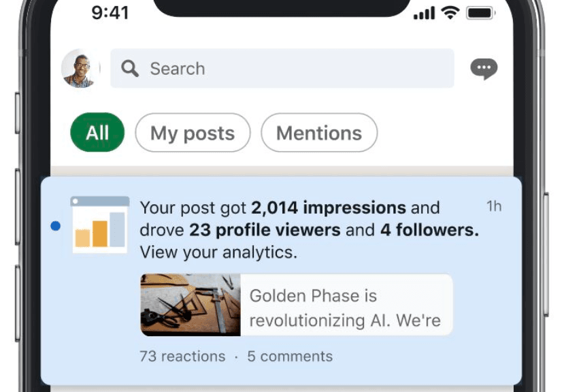This screenshot has width=562, height=392.
Task: Show the Mentions filter
Action: pyautogui.click(x=319, y=133)
